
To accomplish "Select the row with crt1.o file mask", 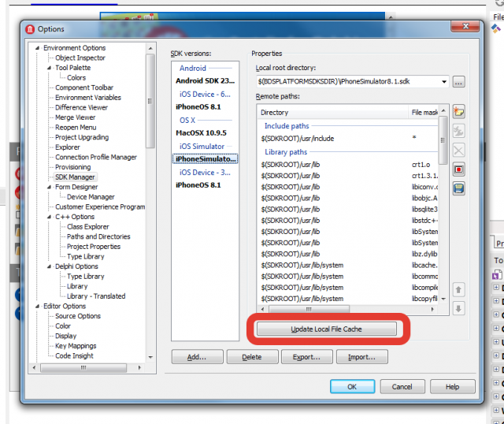I will coord(348,165).
